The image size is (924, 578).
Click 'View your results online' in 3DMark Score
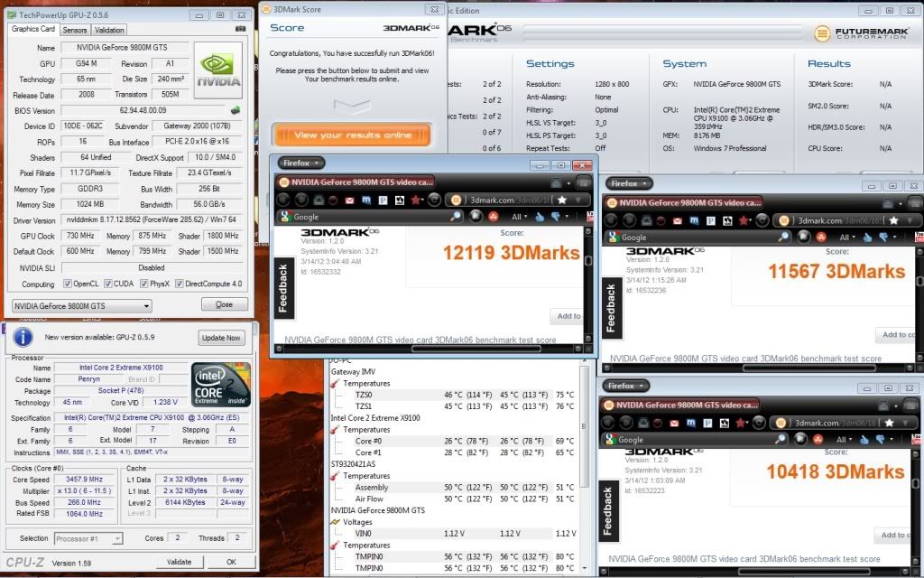coord(352,135)
